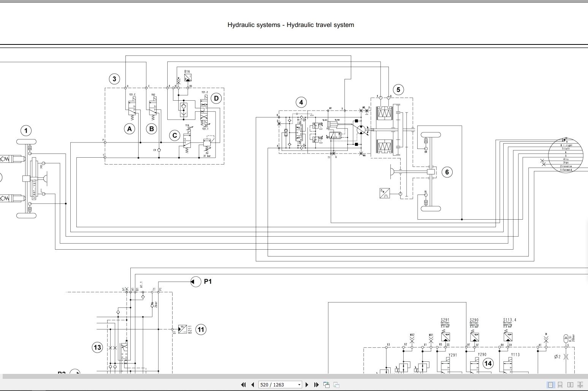Click the go to previous view icon
Screen dimensions: 588x391
(x=326, y=385)
